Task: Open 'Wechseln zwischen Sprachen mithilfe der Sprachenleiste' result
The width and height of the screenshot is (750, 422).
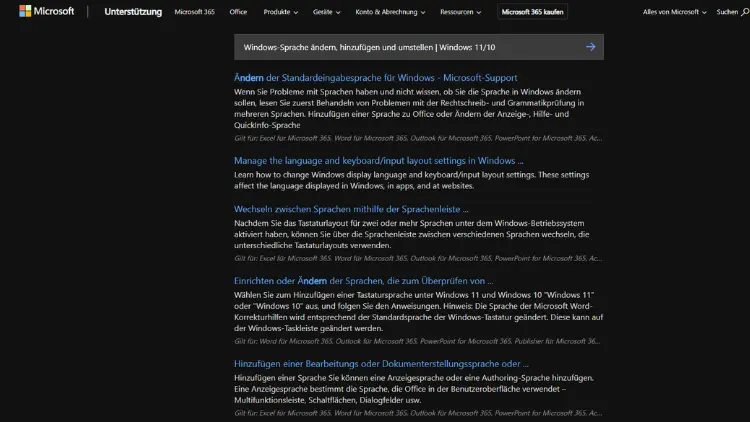Action: click(351, 209)
